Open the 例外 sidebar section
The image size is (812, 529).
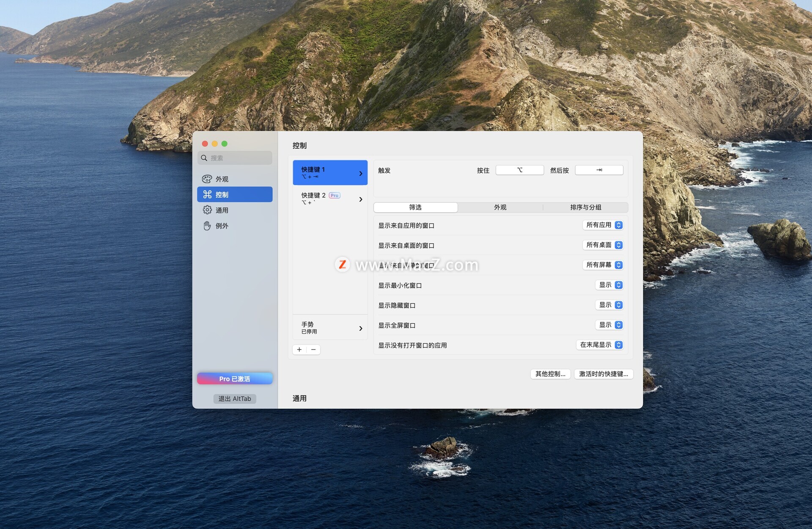pyautogui.click(x=235, y=226)
